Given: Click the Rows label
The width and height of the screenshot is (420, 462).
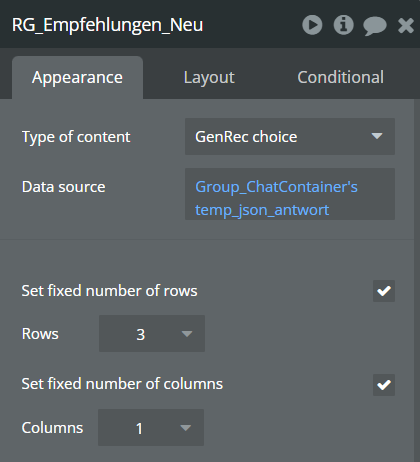Looking at the screenshot, I should 40,334.
